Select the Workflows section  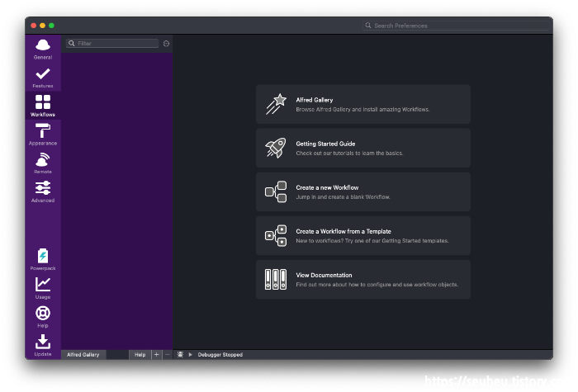[x=43, y=106]
